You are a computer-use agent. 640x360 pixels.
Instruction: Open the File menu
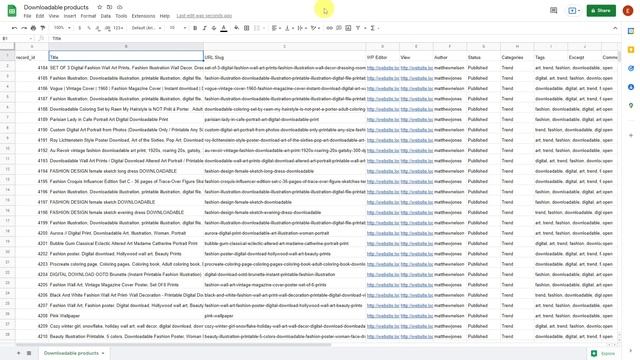tap(27, 16)
